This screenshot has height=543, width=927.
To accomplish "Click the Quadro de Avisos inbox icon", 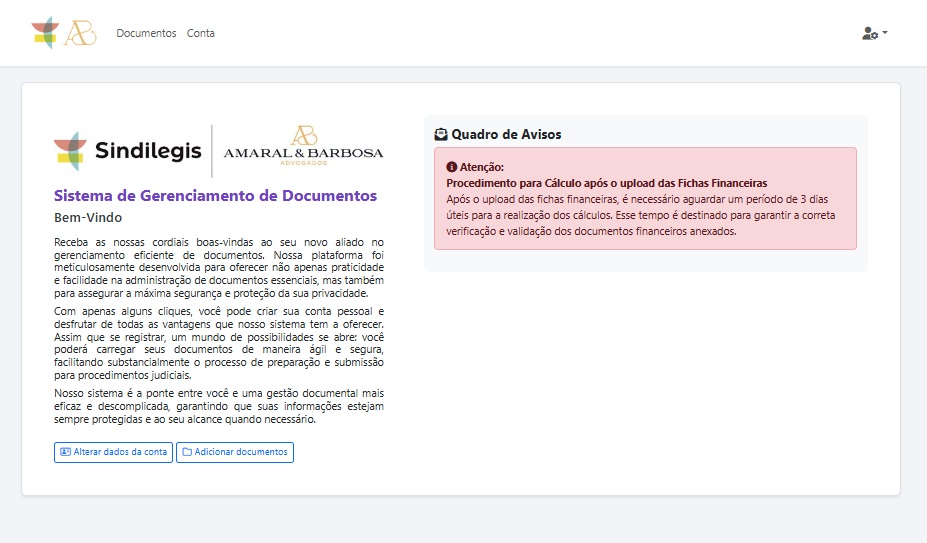I will 440,134.
